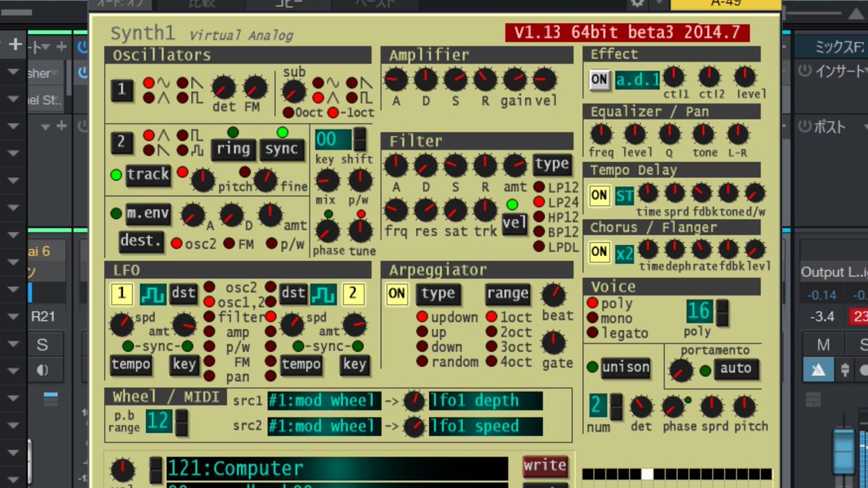Turn the equalizer L-R pan knob

738,134
